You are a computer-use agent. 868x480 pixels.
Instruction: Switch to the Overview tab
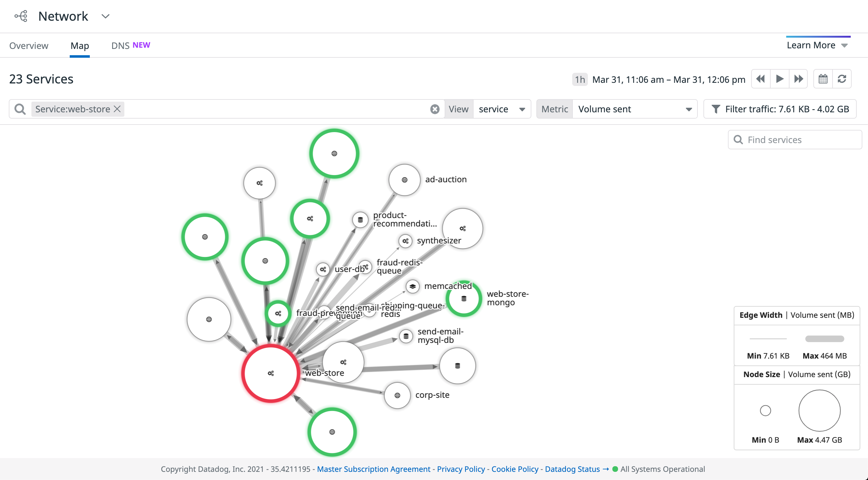pyautogui.click(x=28, y=45)
